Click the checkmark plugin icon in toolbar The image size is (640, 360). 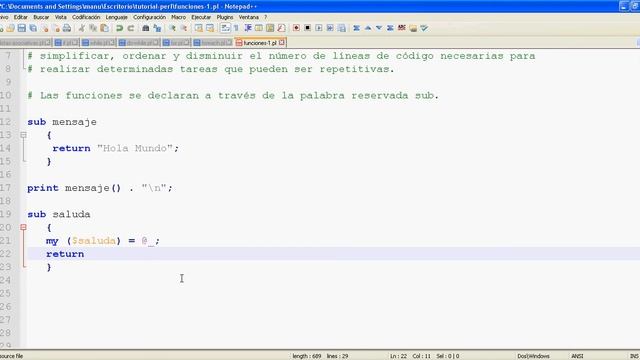click(424, 28)
